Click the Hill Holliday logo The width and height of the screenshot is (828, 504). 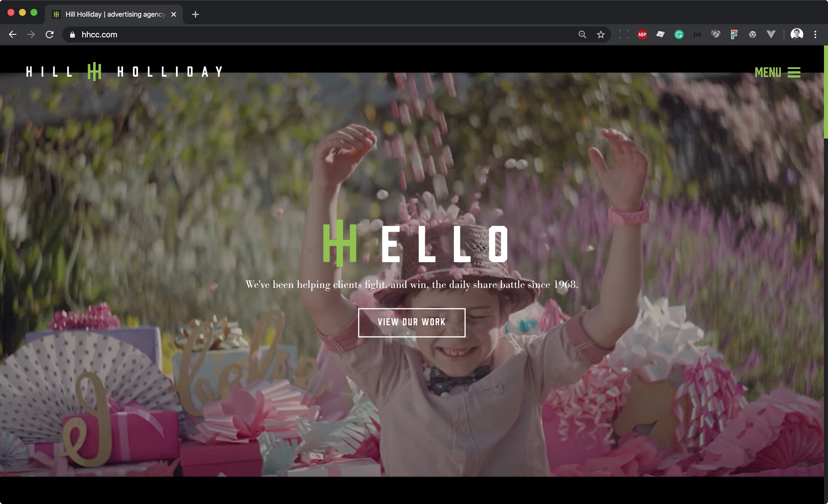124,72
